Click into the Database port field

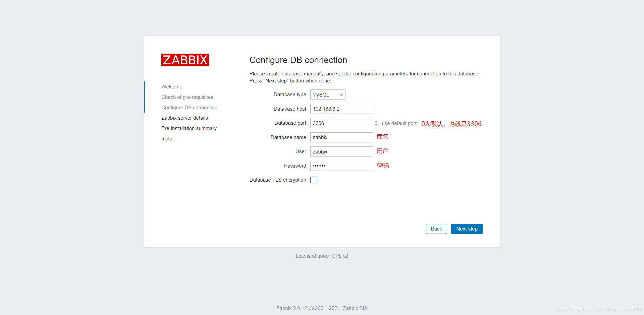(341, 123)
